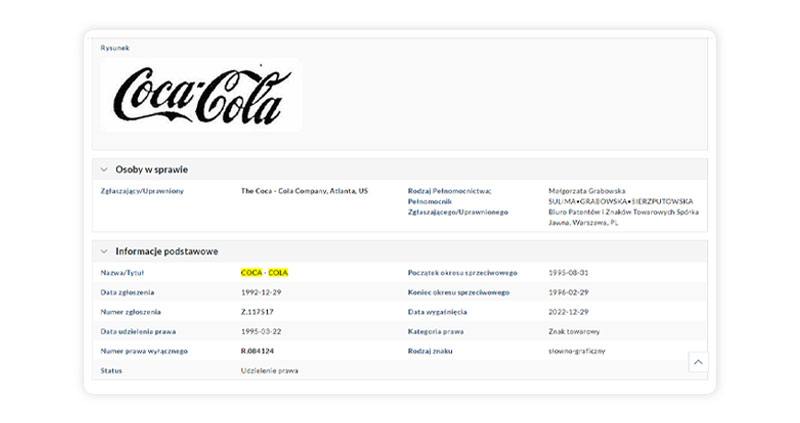Screen dimensions: 800x423
Task: Click the highlighted COCA - COLA title
Action: click(264, 273)
